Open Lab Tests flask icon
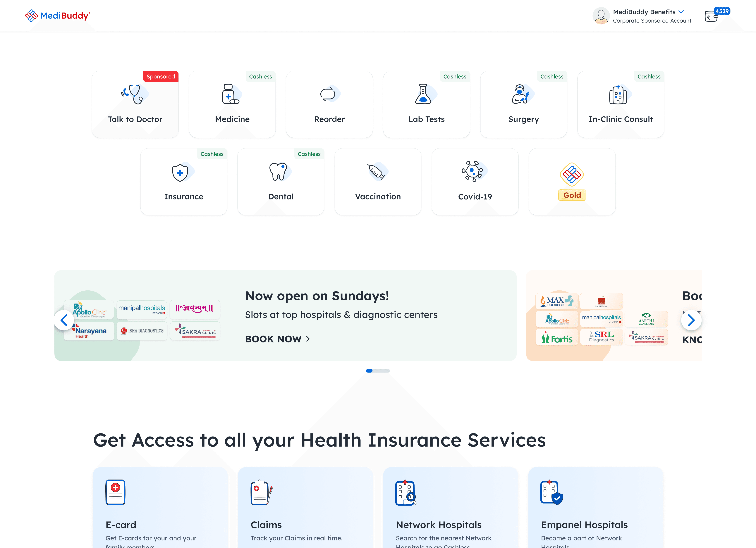 coord(424,94)
